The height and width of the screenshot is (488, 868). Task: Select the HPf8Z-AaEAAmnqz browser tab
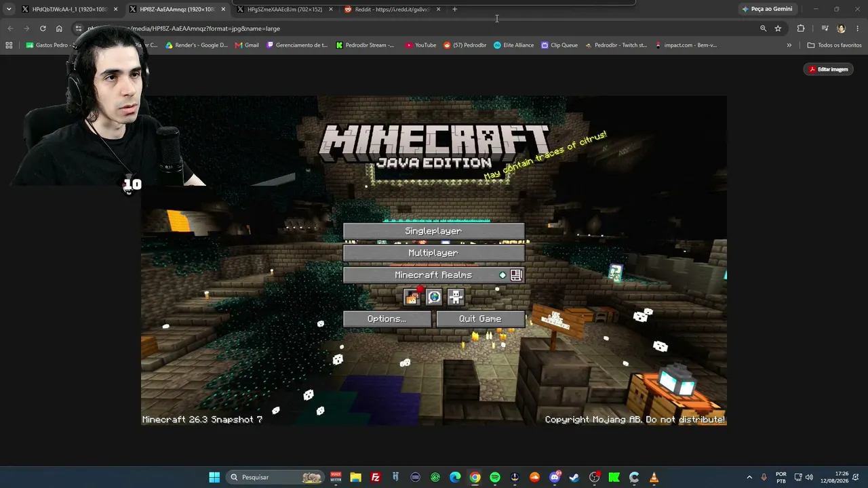178,9
